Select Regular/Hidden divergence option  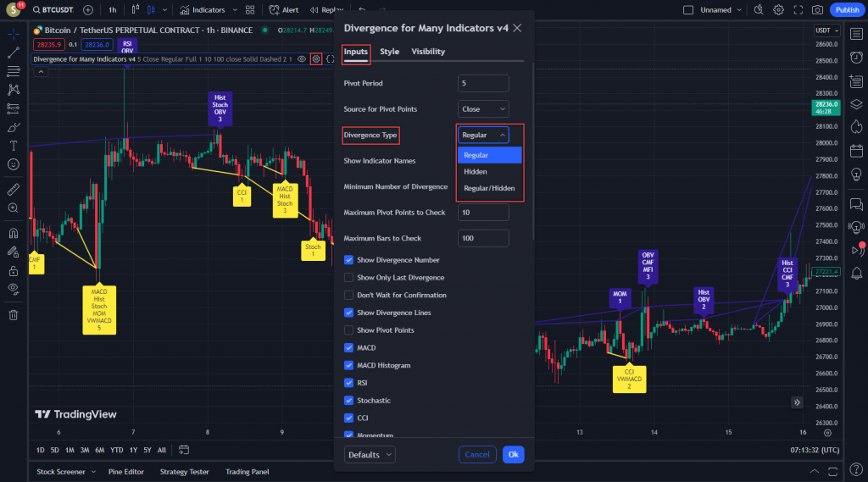pos(489,188)
